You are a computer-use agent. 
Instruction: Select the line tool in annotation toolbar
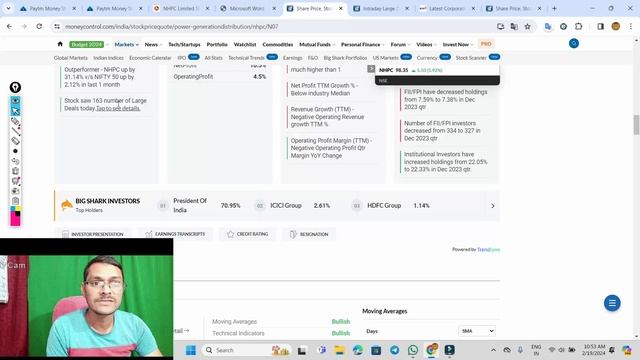click(x=16, y=131)
